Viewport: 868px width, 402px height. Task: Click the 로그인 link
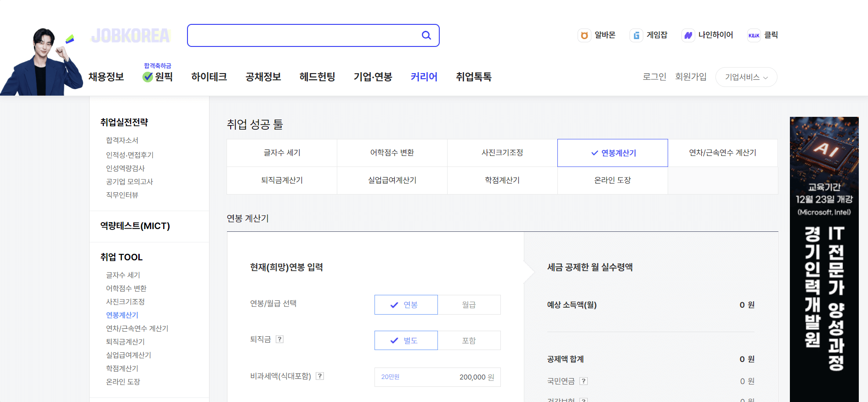[x=654, y=77]
